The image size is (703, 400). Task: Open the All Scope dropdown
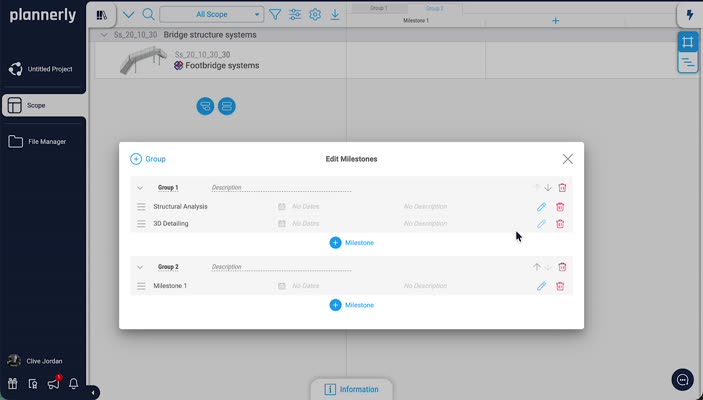click(212, 14)
